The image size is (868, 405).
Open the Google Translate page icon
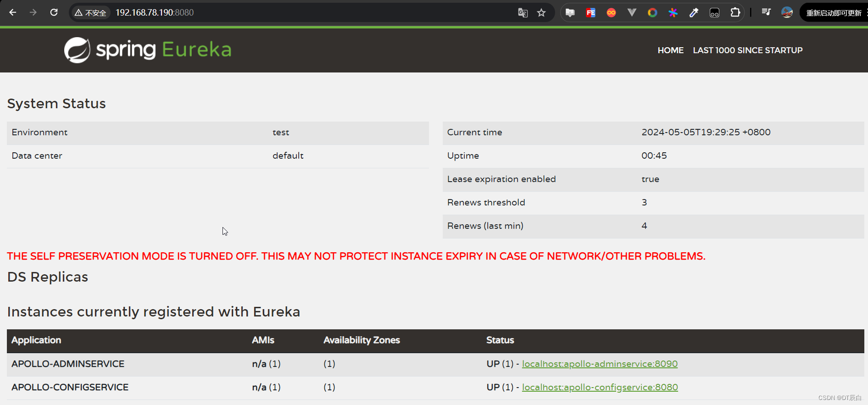click(x=523, y=13)
